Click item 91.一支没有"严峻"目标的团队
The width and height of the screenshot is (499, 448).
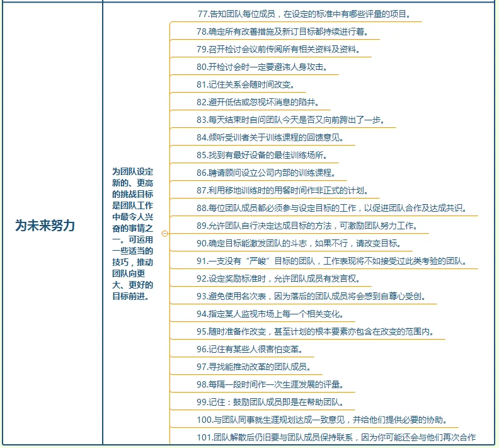coord(332,261)
